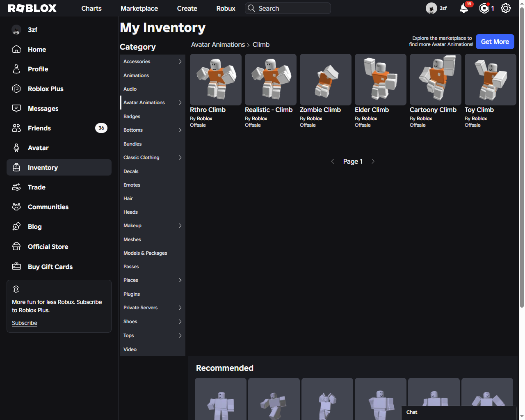Open the Zombie Climb item title
525x420 pixels.
320,110
